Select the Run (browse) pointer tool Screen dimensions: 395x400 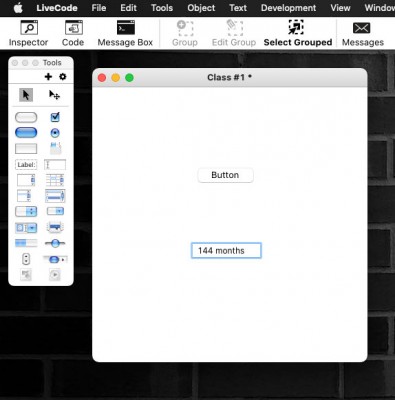click(26, 95)
